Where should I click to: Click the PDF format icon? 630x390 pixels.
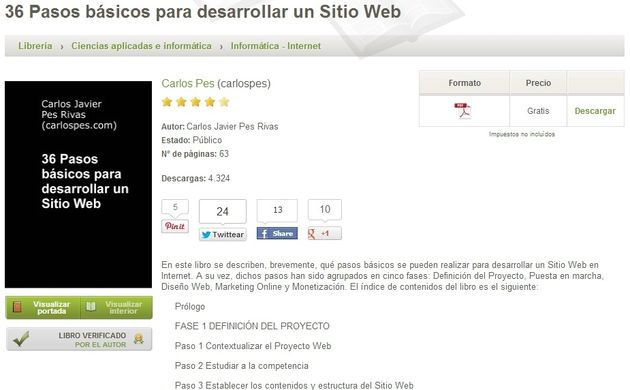(463, 111)
